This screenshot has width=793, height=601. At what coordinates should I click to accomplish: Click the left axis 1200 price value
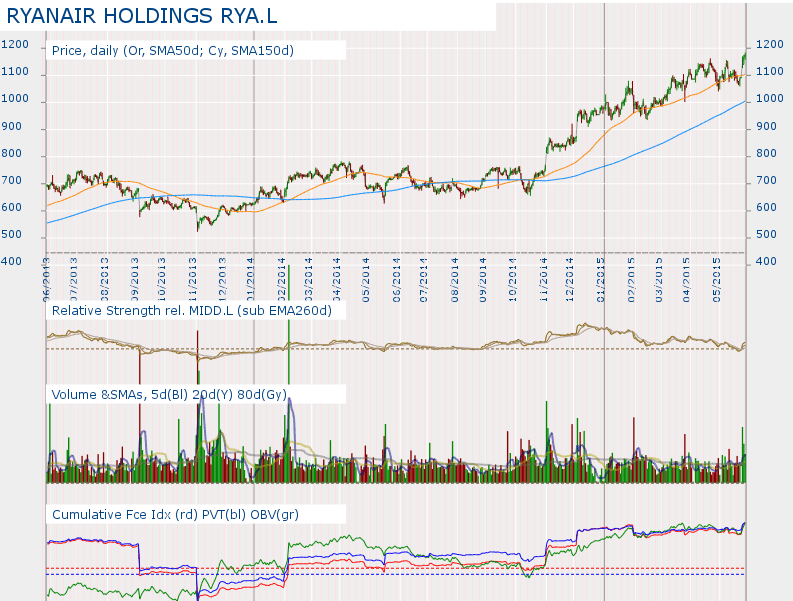[15, 45]
